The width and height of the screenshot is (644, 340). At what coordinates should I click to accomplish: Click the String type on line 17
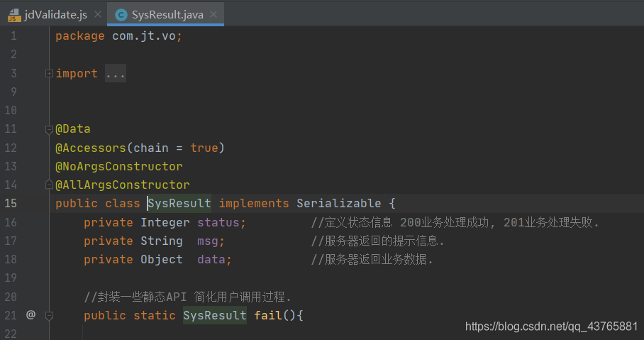[x=162, y=241]
